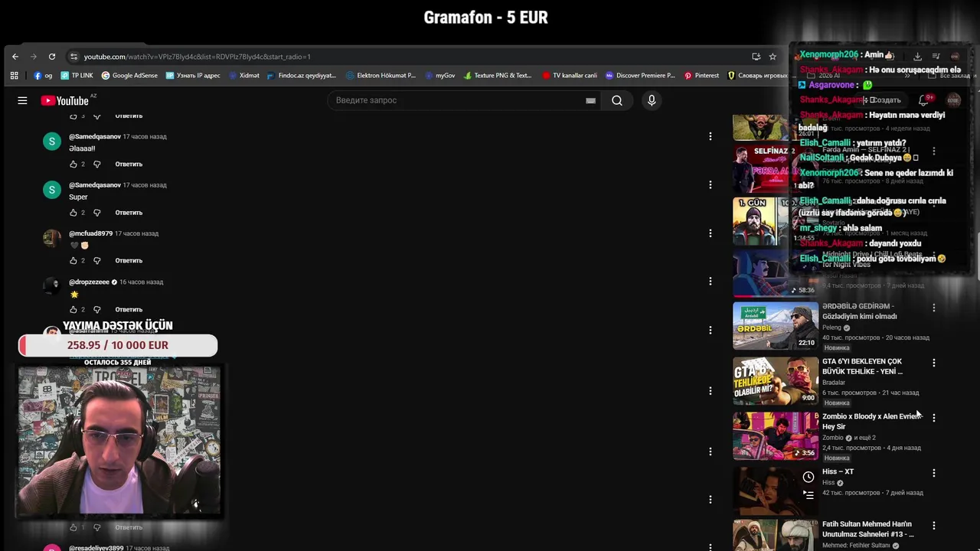Image resolution: width=980 pixels, height=551 pixels.
Task: Open the options menu for the 'Super' comment
Action: [710, 184]
